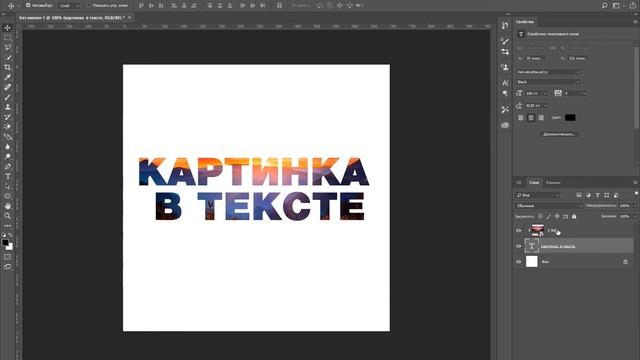Screen dimensions: 640x360
Task: Click the search icon in the top bar
Action: pyautogui.click(x=604, y=5)
